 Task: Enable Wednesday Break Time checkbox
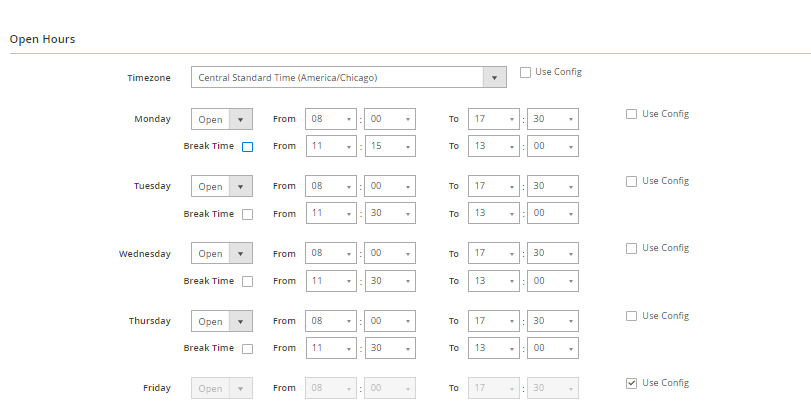click(248, 281)
